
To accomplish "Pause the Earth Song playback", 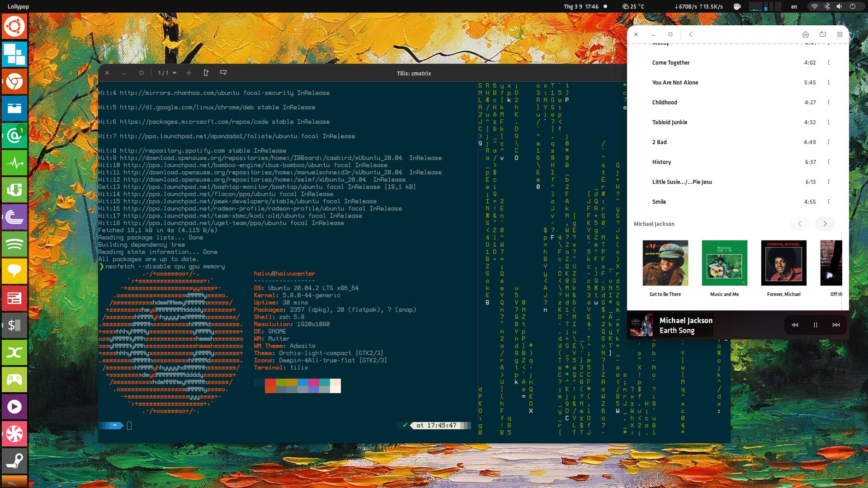I will click(x=816, y=325).
